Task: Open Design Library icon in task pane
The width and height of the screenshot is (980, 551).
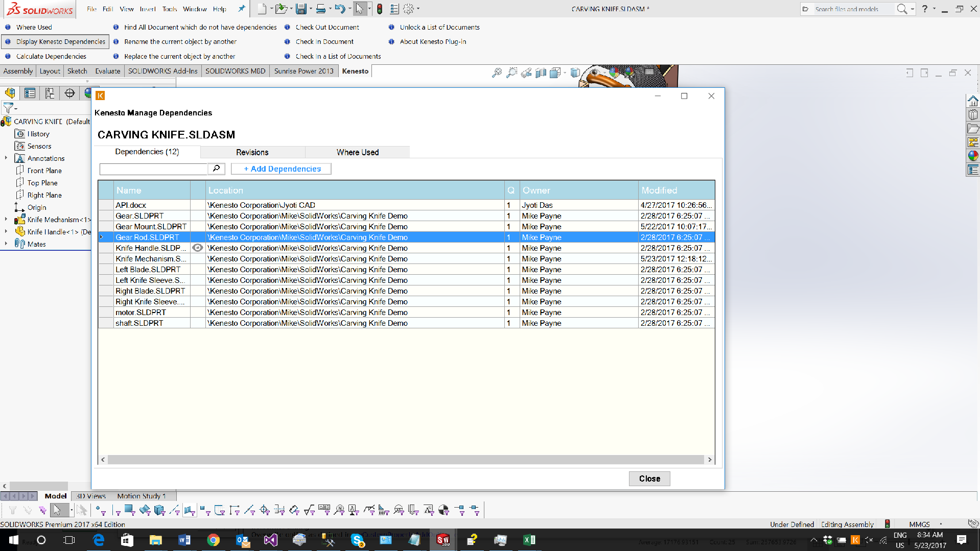Action: click(x=973, y=114)
